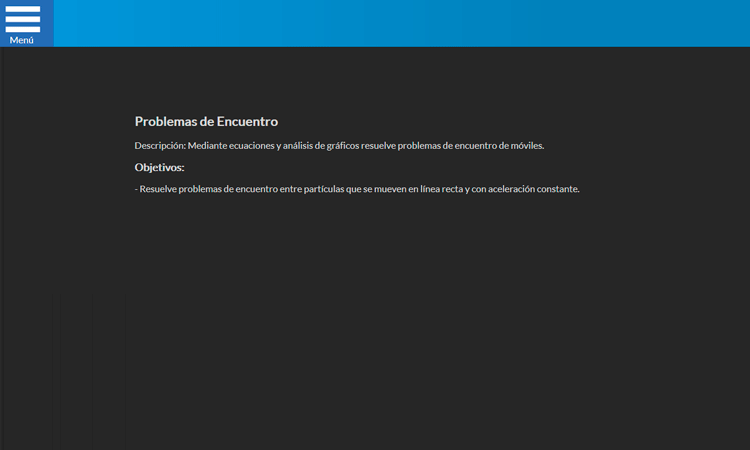Click the top bar of the hamburger icon
The height and width of the screenshot is (450, 750).
pyautogui.click(x=23, y=10)
